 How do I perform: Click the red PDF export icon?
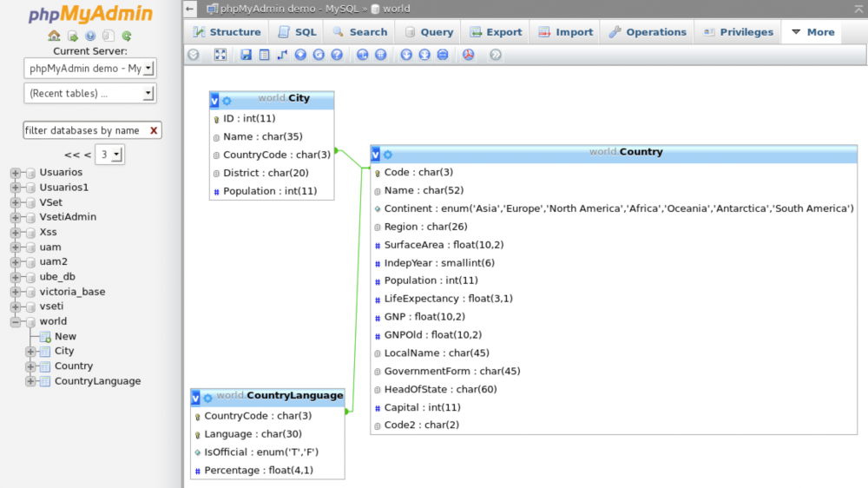(468, 55)
